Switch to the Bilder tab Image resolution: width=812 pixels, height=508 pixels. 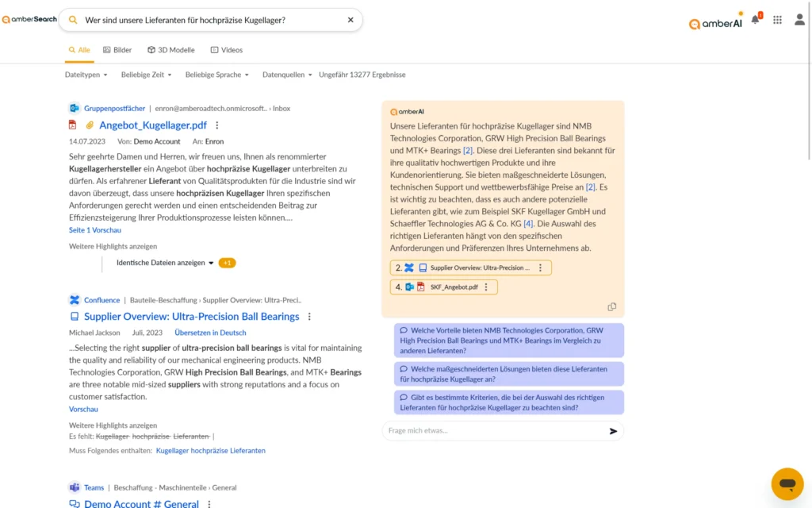click(117, 49)
